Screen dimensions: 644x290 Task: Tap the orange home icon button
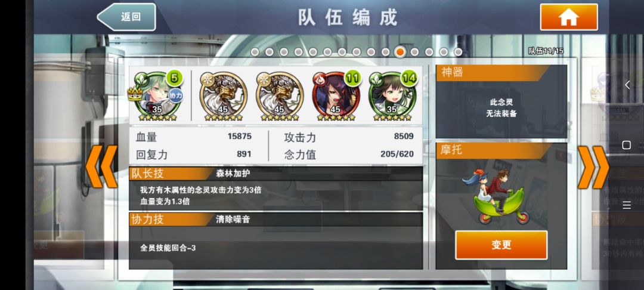[x=568, y=17]
